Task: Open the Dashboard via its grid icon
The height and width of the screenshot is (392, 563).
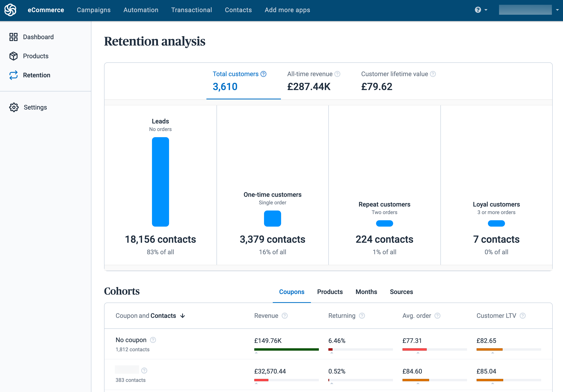Action: [x=14, y=37]
